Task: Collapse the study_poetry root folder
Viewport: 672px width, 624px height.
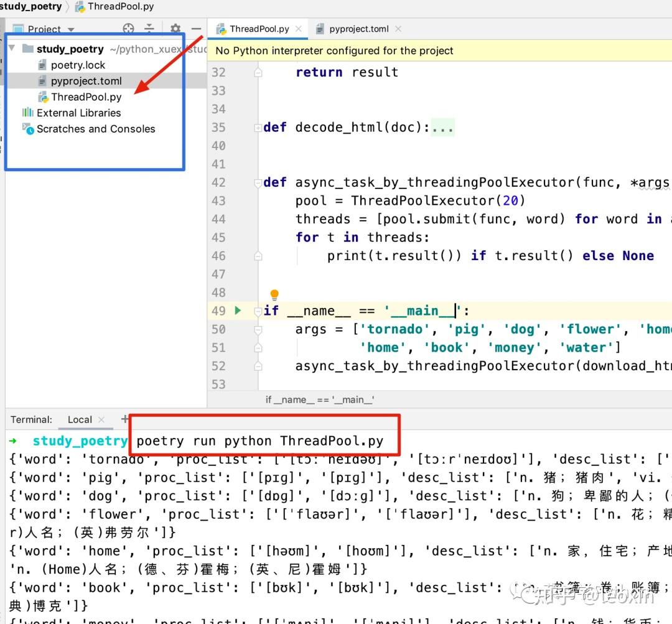Action: point(12,48)
